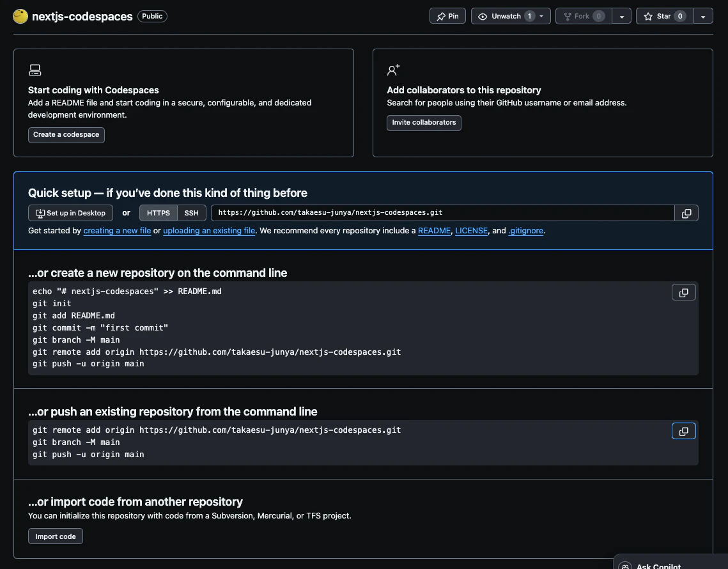The image size is (728, 569).
Task: Click the Import code button
Action: point(56,536)
